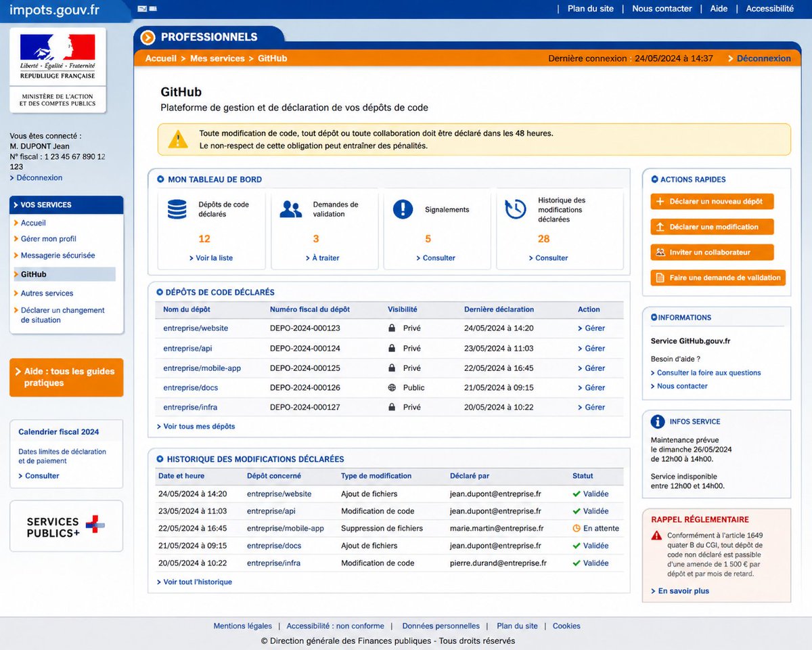Open Cookies link in footer
This screenshot has width=812, height=650.
pos(566,626)
